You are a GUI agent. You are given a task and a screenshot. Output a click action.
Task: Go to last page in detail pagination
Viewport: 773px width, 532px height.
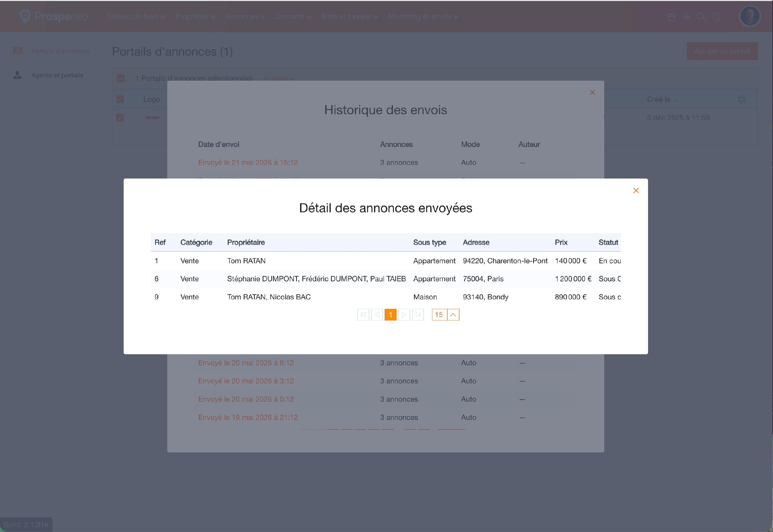(x=418, y=315)
